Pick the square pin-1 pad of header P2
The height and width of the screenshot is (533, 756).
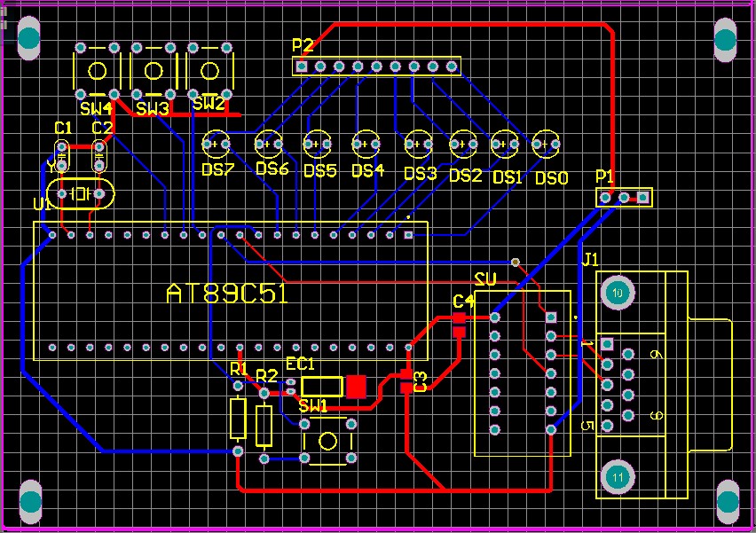coord(302,66)
